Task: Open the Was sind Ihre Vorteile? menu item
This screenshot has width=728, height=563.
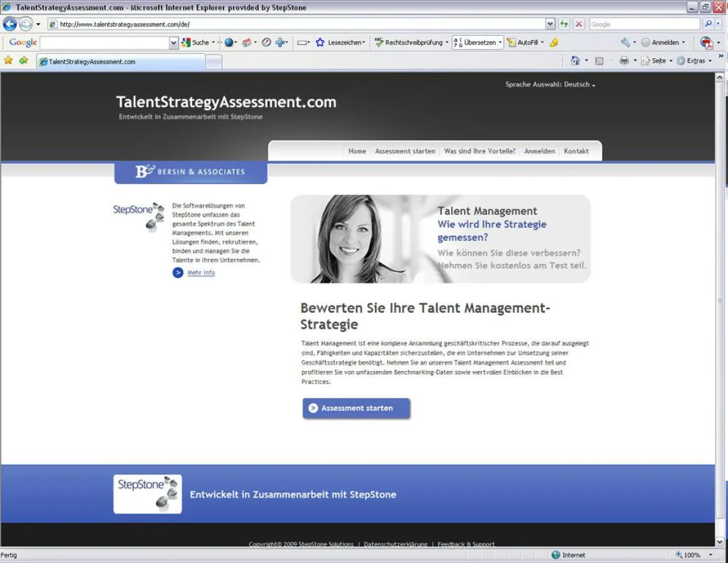Action: click(x=479, y=151)
